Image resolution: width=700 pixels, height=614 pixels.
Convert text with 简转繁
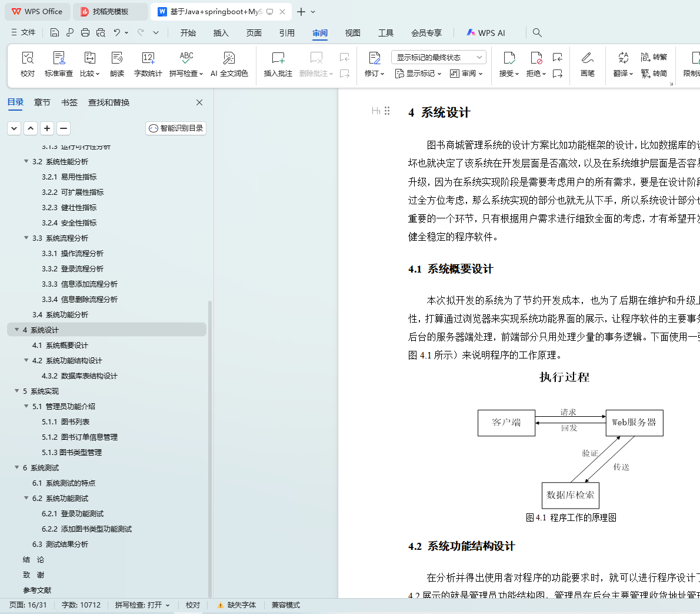tap(654, 57)
